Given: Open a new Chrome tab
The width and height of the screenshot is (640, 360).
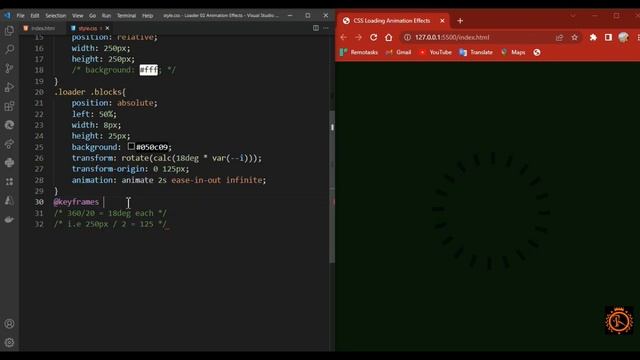Looking at the screenshot, I should tap(460, 21).
